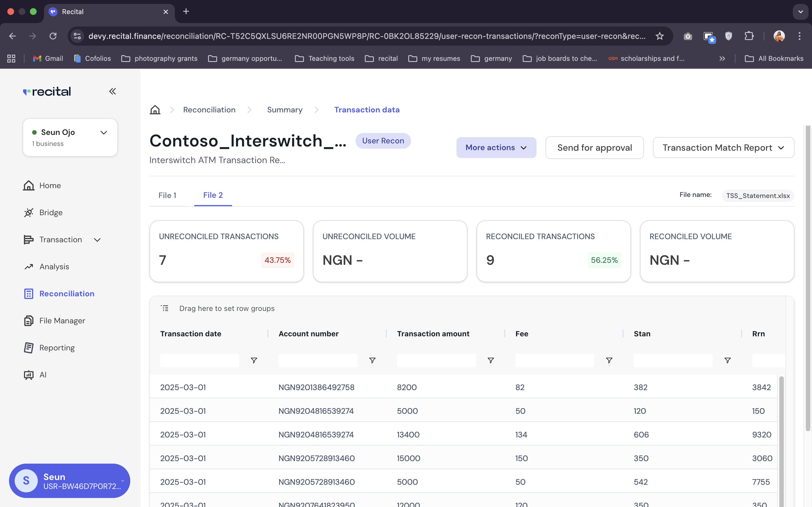
Task: Expand the Transaction sidebar submenu
Action: [97, 240]
